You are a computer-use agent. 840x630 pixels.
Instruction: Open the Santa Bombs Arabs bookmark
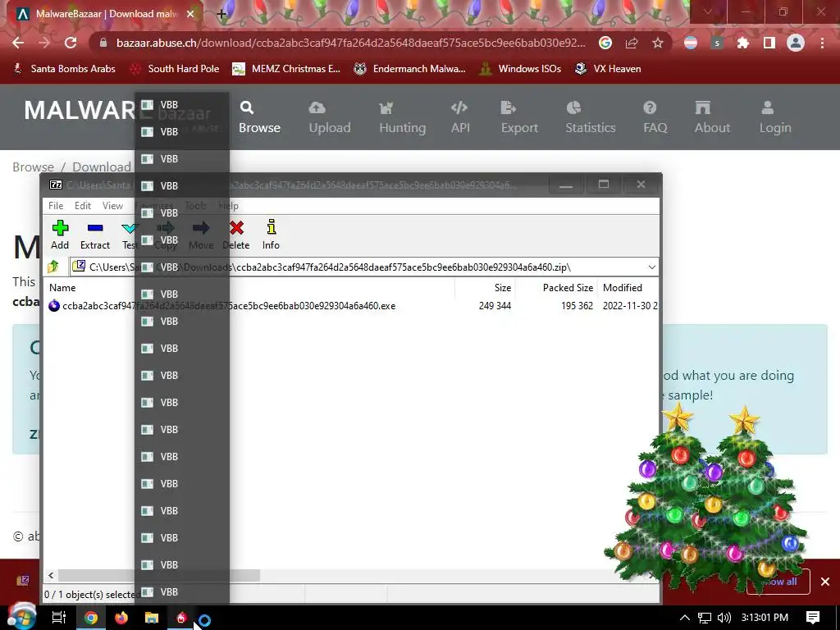click(x=64, y=69)
